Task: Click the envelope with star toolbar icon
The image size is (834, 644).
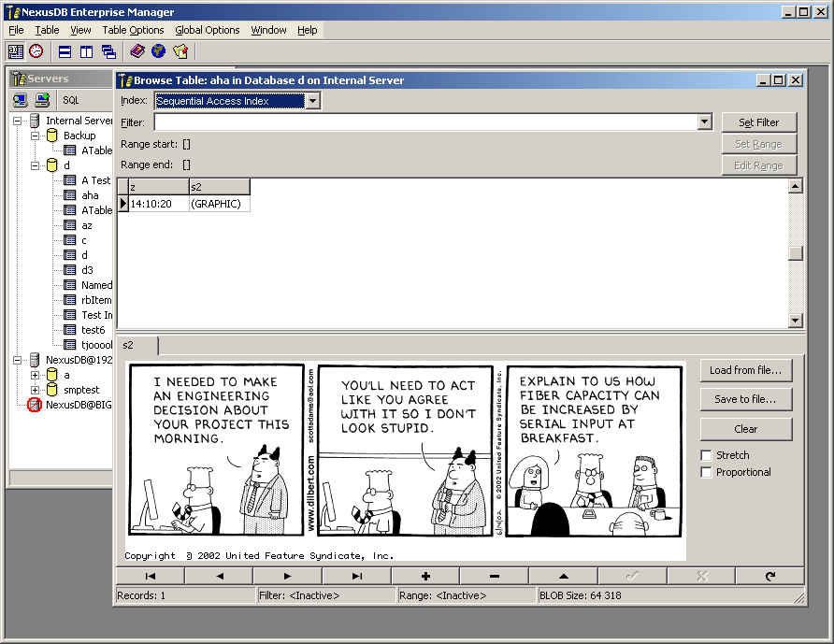Action: pos(180,51)
